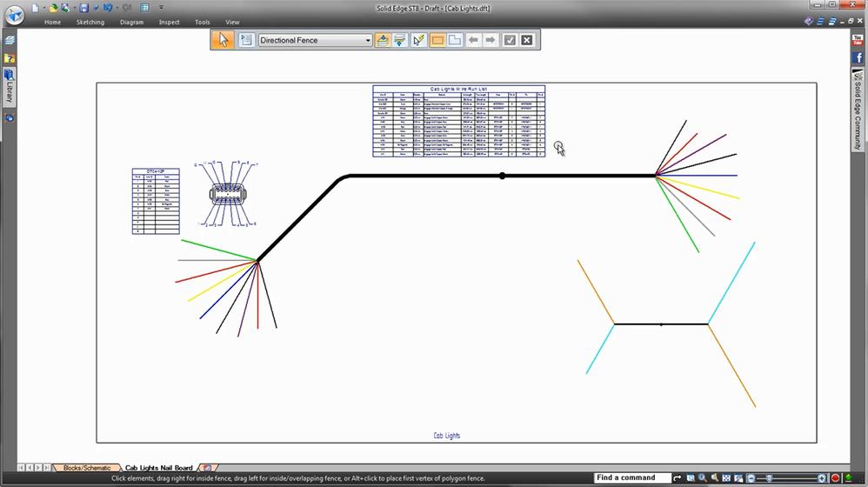Toggle the bottom-up selection filter

400,40
